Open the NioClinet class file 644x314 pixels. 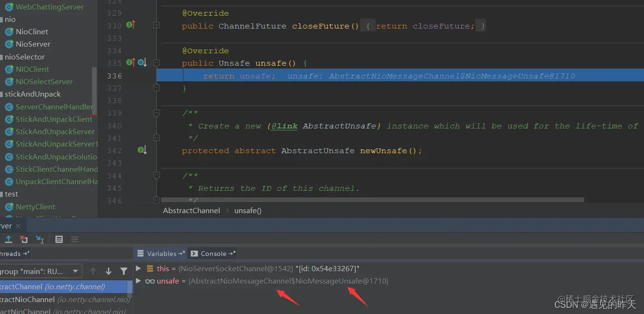pyautogui.click(x=32, y=32)
